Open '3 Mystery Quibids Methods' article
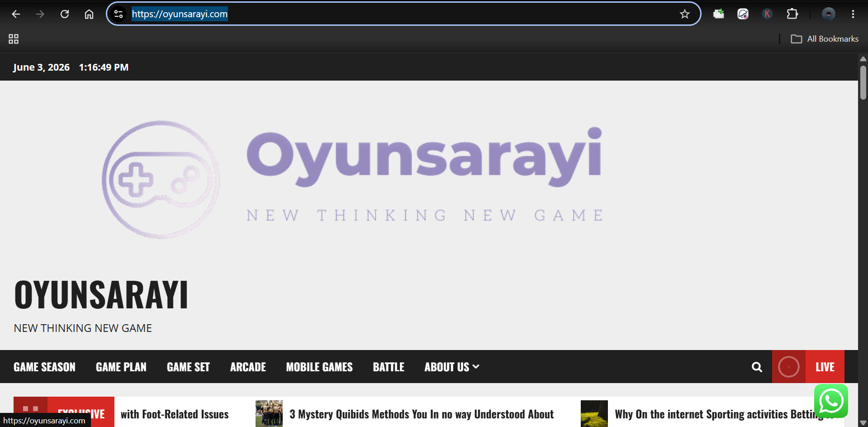 pos(422,414)
